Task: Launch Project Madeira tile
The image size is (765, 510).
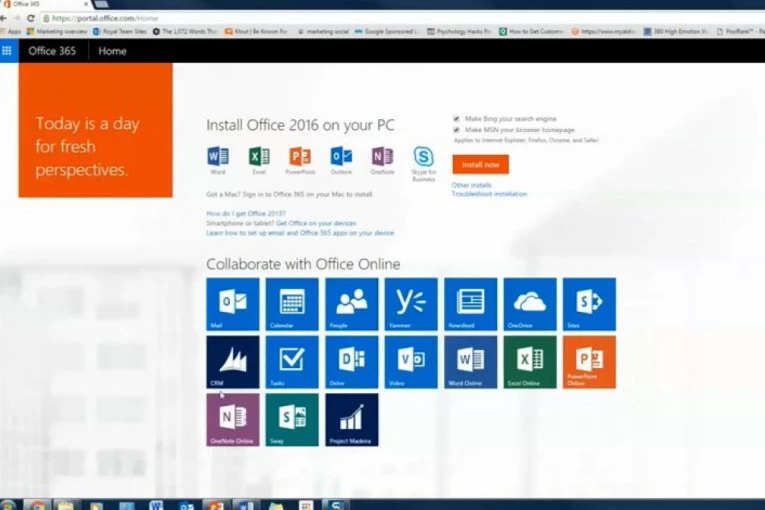Action: coord(351,419)
